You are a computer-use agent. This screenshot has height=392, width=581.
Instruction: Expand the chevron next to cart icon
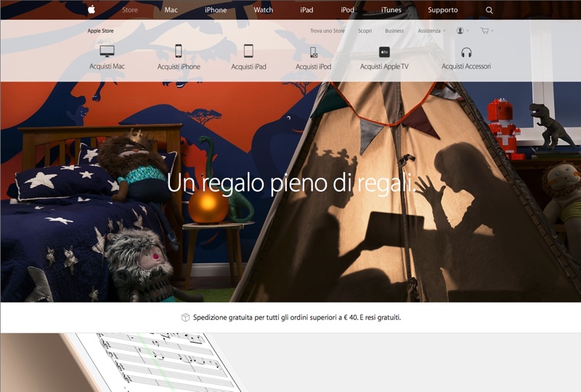point(492,30)
